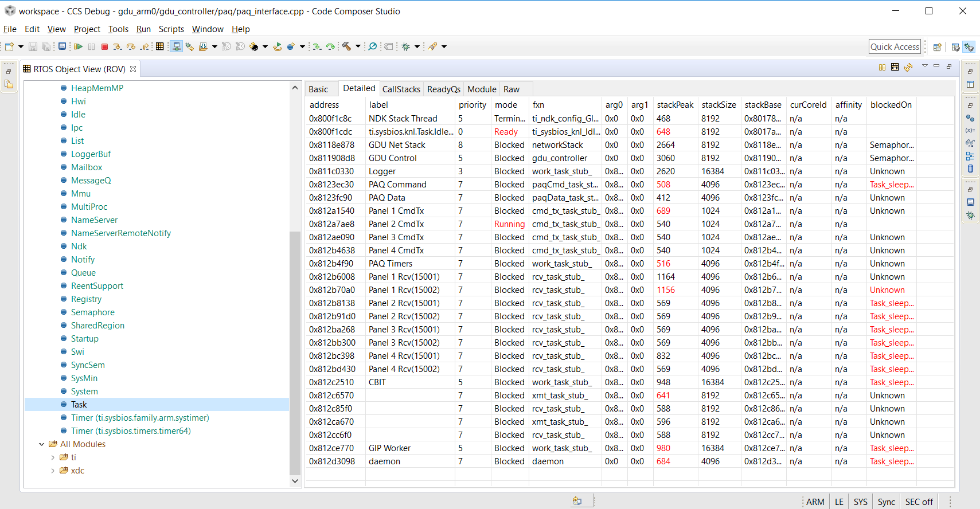
Task: Open the Debug bug dropdown arrow
Action: pyautogui.click(x=417, y=46)
